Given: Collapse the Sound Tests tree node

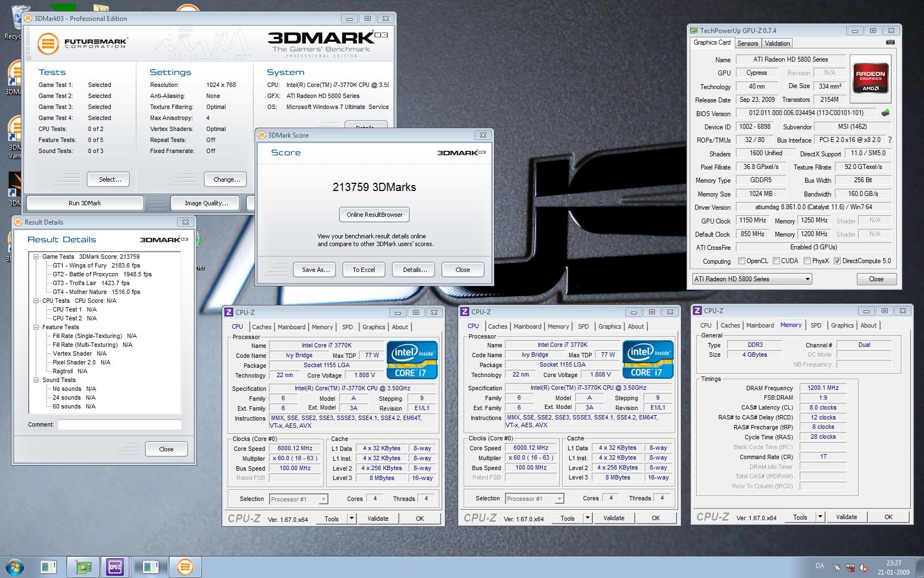Looking at the screenshot, I should click(36, 380).
